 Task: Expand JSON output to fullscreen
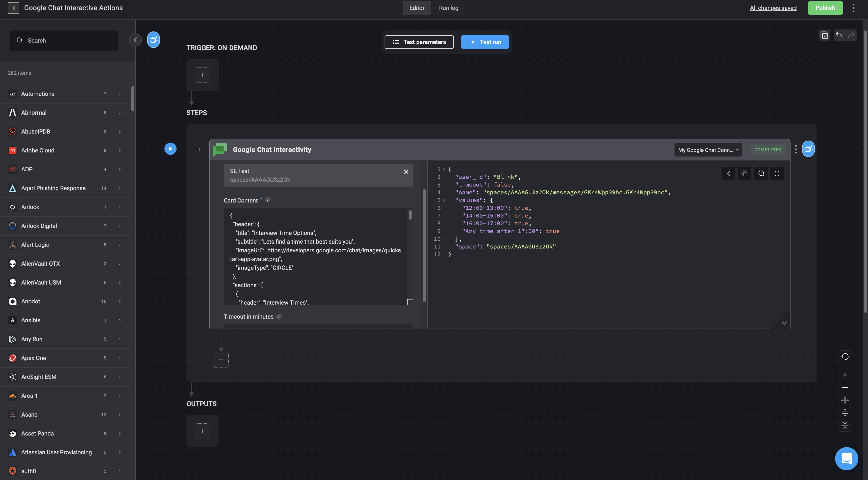pyautogui.click(x=777, y=174)
